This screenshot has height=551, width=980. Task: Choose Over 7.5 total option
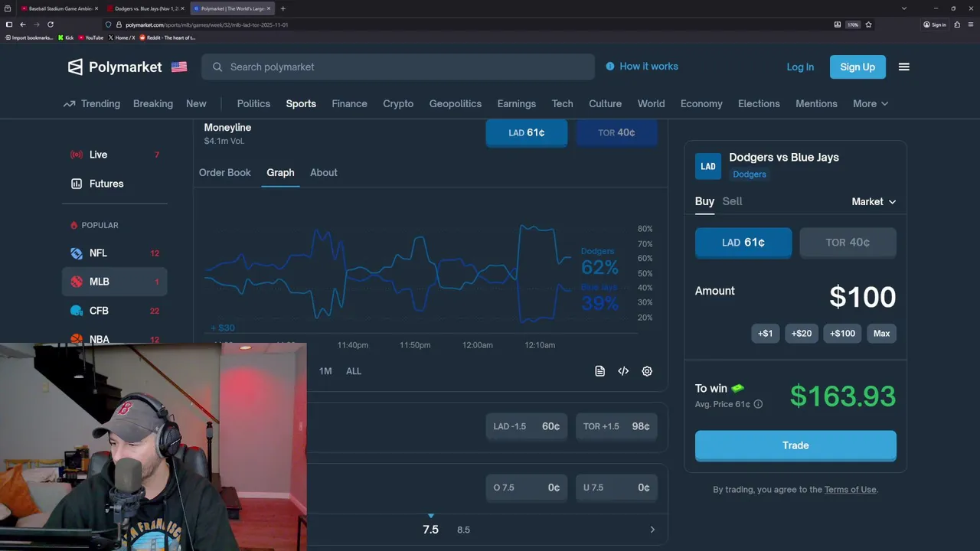(527, 487)
